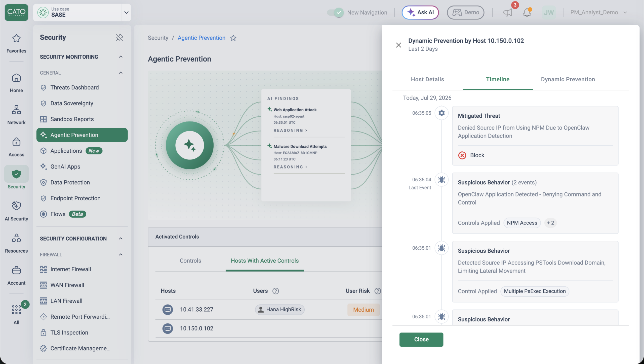Expand REASONING for Malware Download Attempts

click(x=290, y=167)
